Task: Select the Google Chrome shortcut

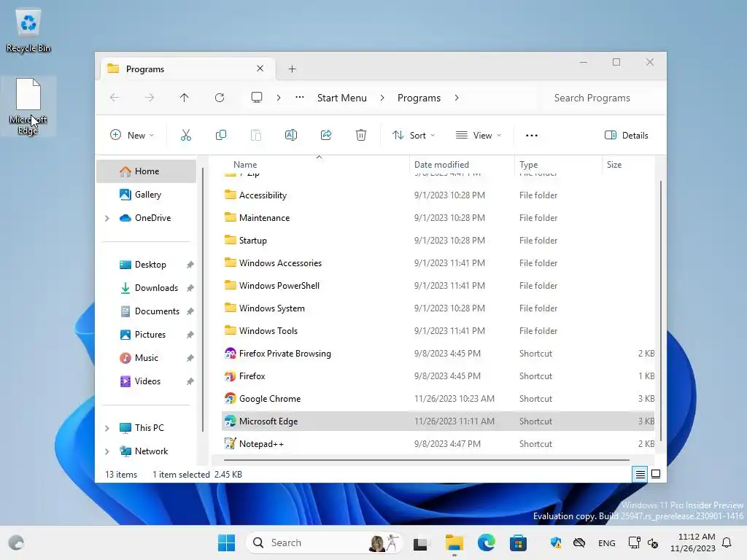Action: 438,399
